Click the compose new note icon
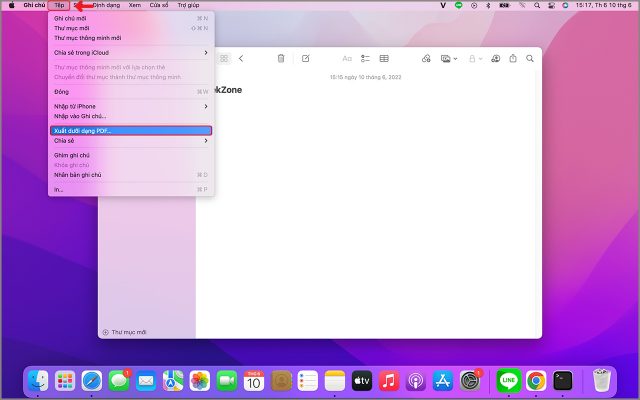This screenshot has height=400, width=640. [x=305, y=59]
